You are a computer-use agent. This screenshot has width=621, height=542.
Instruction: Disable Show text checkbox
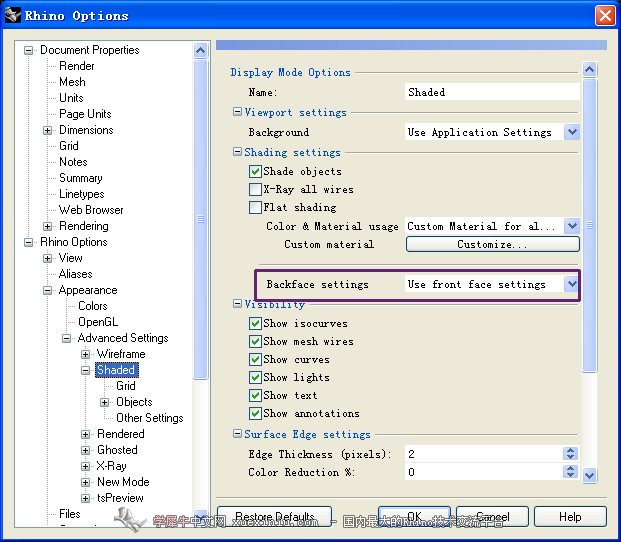[255, 395]
